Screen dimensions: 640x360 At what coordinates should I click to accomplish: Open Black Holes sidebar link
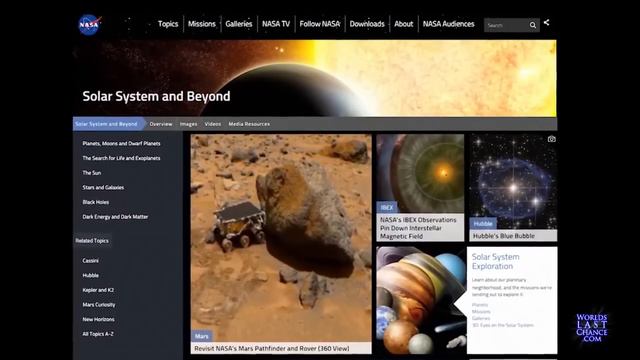click(x=96, y=202)
